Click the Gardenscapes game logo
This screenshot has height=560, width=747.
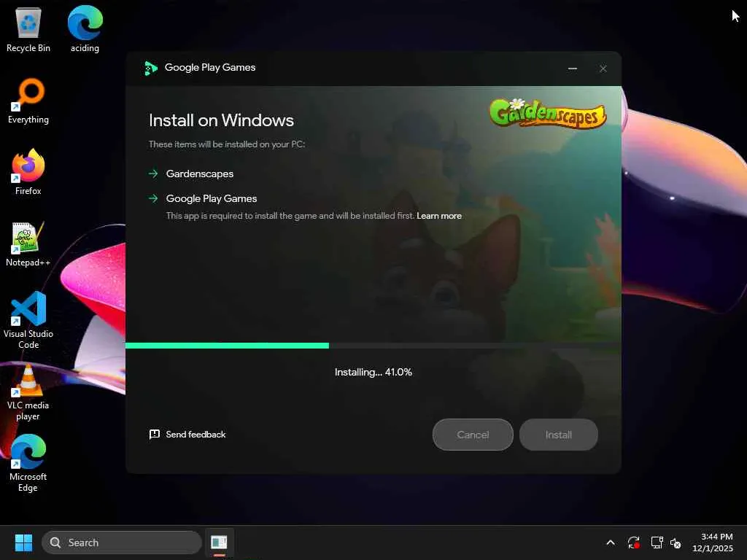pyautogui.click(x=548, y=113)
